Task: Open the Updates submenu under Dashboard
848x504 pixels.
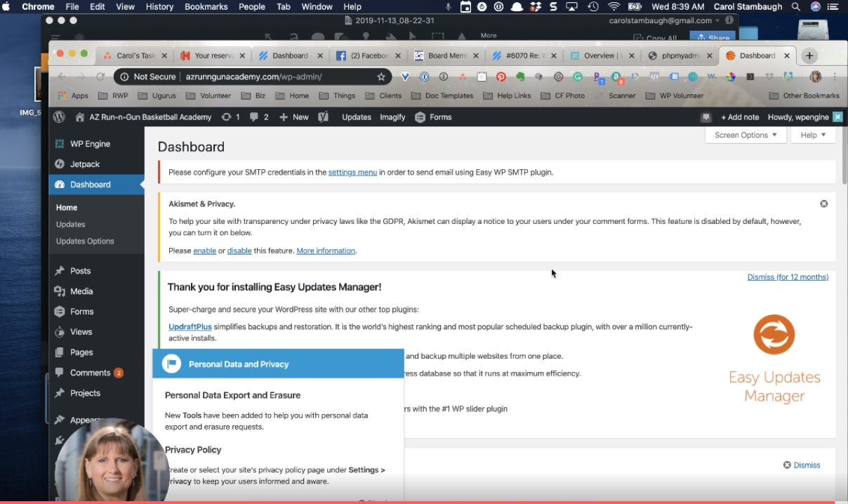Action: (70, 224)
